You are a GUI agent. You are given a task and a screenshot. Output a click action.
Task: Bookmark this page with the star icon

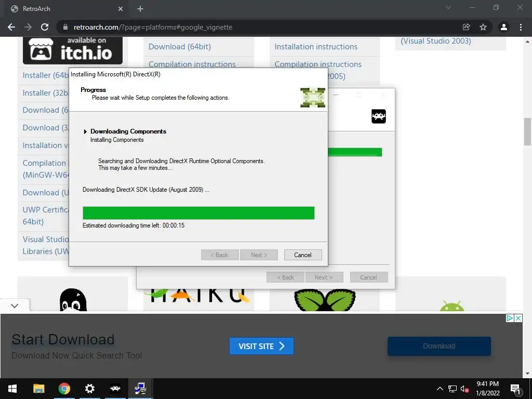[483, 27]
